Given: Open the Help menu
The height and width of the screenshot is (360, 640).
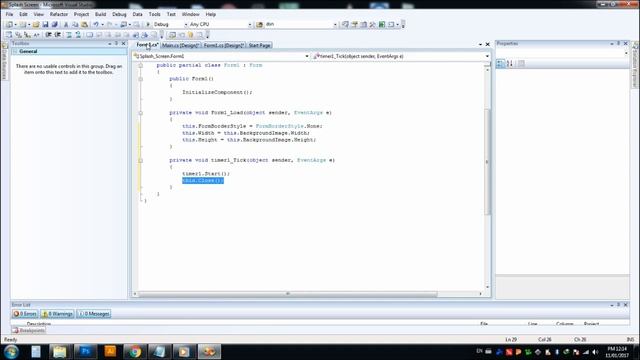Looking at the screenshot, I should pyautogui.click(x=211, y=14).
